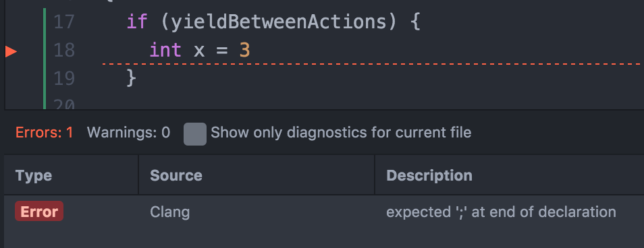Filter by Warnings: 0 count

click(128, 132)
